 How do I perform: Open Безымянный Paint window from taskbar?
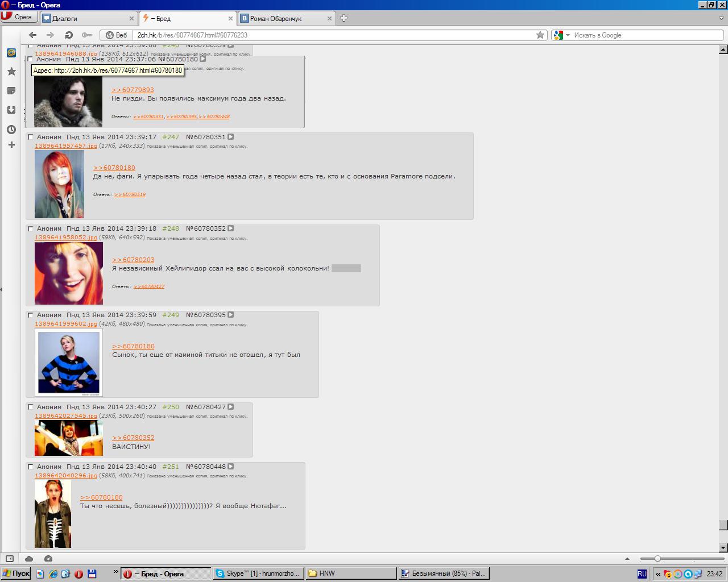pyautogui.click(x=444, y=574)
